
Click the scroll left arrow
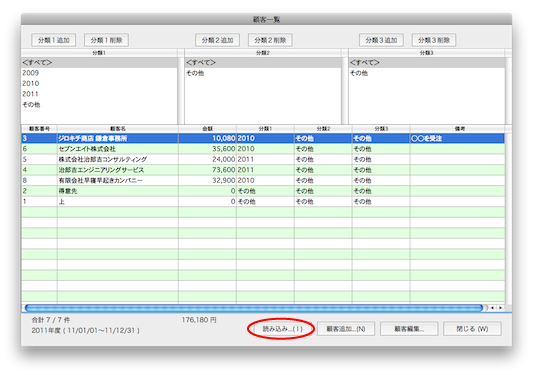pyautogui.click(x=492, y=308)
